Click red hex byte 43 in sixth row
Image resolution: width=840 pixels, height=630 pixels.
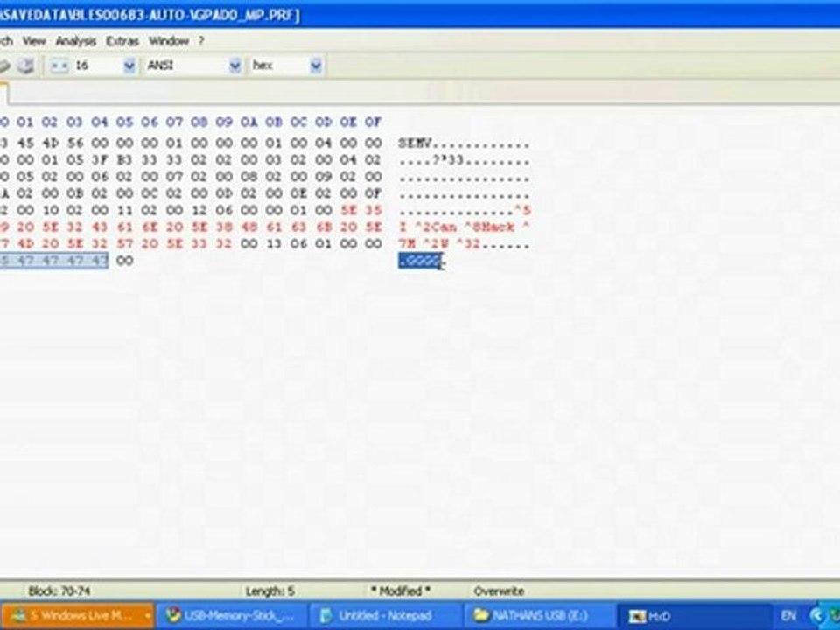point(100,227)
